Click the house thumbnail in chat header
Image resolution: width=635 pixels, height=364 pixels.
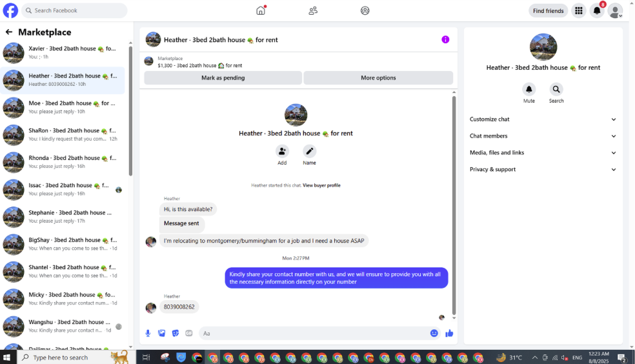(153, 39)
